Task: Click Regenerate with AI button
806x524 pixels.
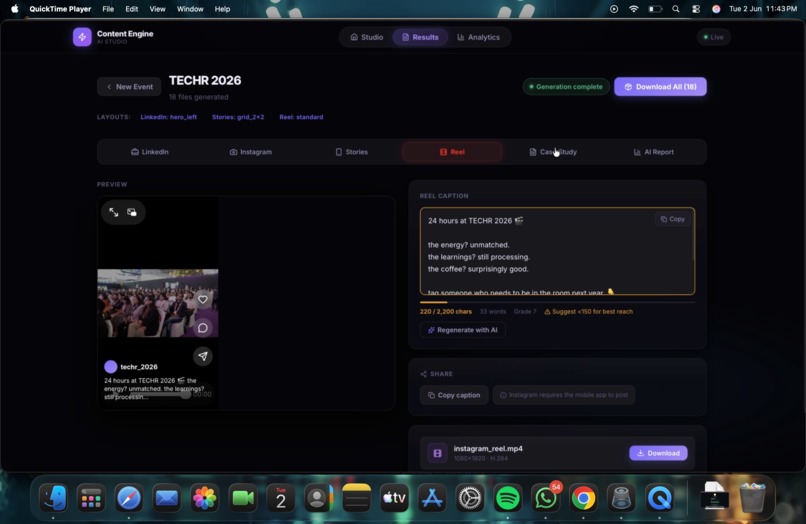Action: tap(463, 330)
